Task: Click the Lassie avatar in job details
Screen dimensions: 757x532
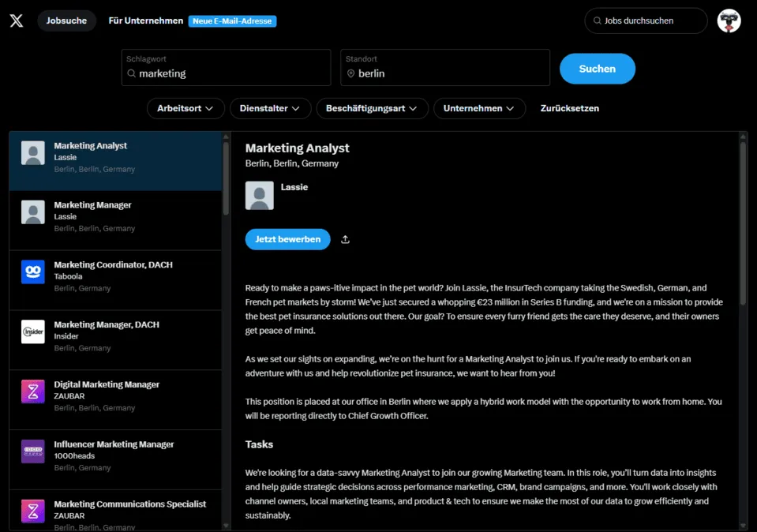Action: tap(260, 196)
